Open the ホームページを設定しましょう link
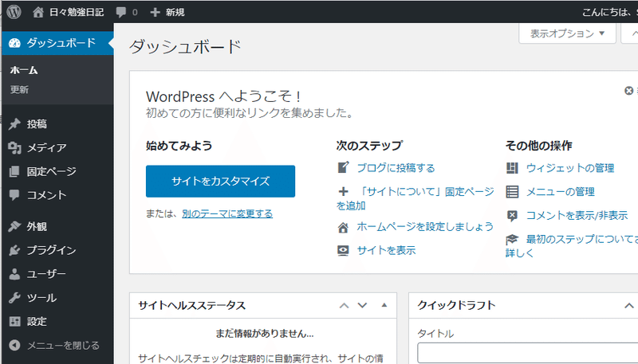Screen dimensions: 638x364 pos(425,227)
